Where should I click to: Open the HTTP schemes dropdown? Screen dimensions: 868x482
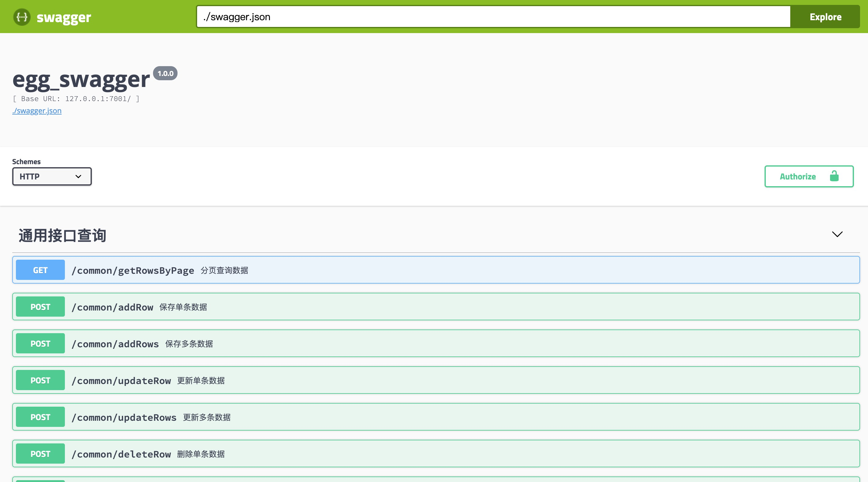52,176
